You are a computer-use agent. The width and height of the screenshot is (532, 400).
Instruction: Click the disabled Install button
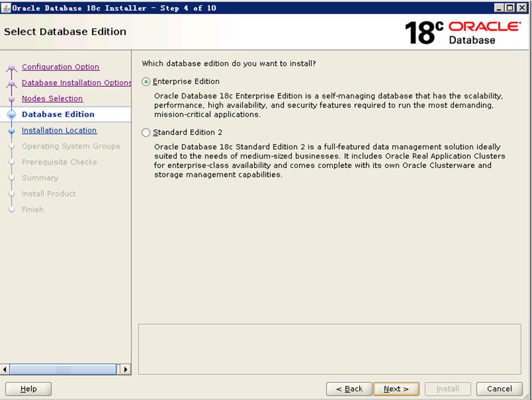[447, 389]
